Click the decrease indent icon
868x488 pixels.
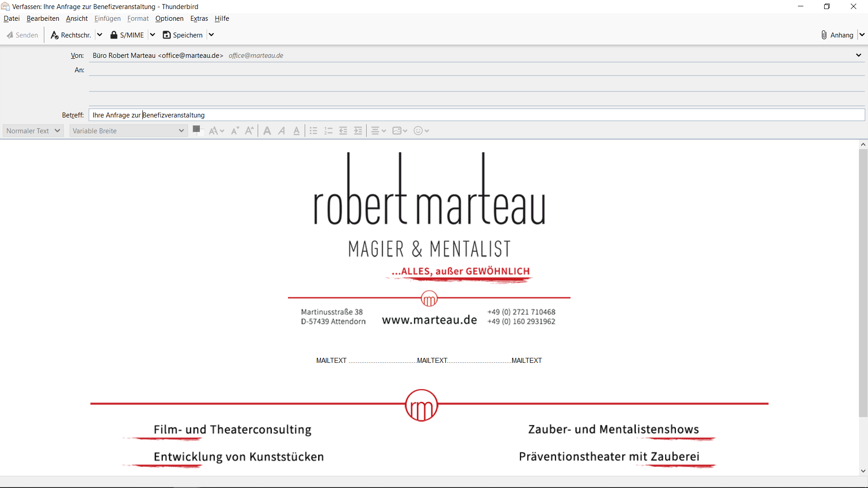tap(343, 131)
